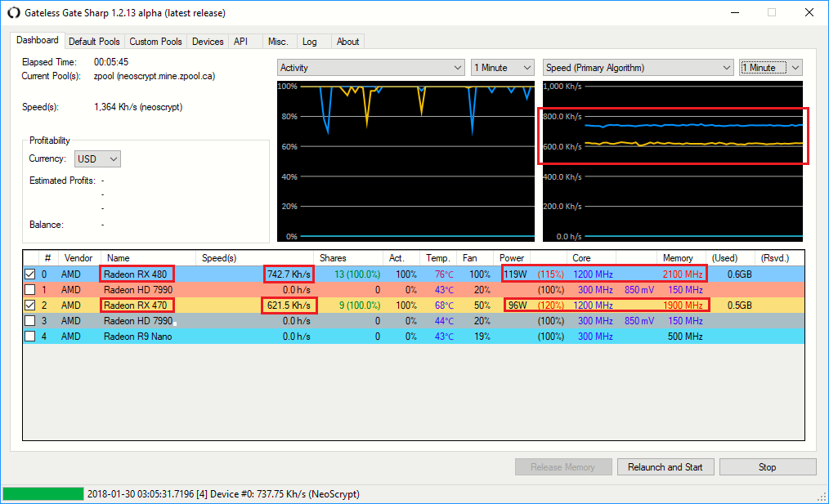Image resolution: width=829 pixels, height=504 pixels.
Task: Enable the Radeon R9 Nano device checkbox
Action: (30, 336)
